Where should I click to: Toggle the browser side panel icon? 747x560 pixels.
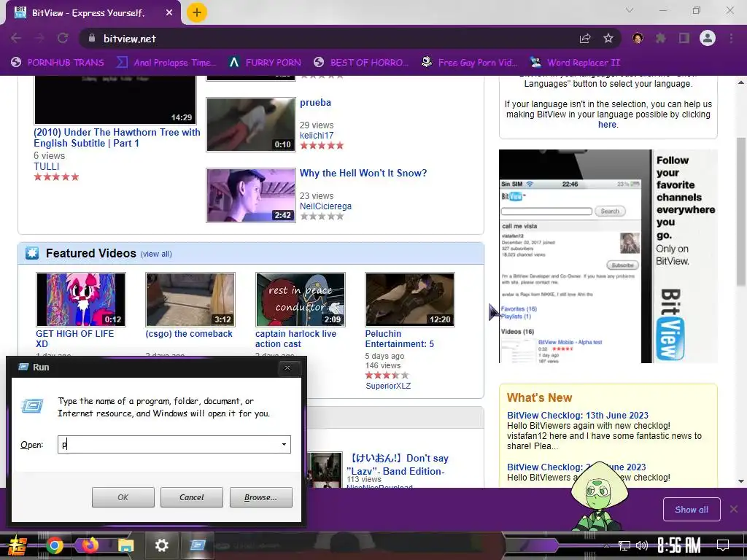pos(684,38)
